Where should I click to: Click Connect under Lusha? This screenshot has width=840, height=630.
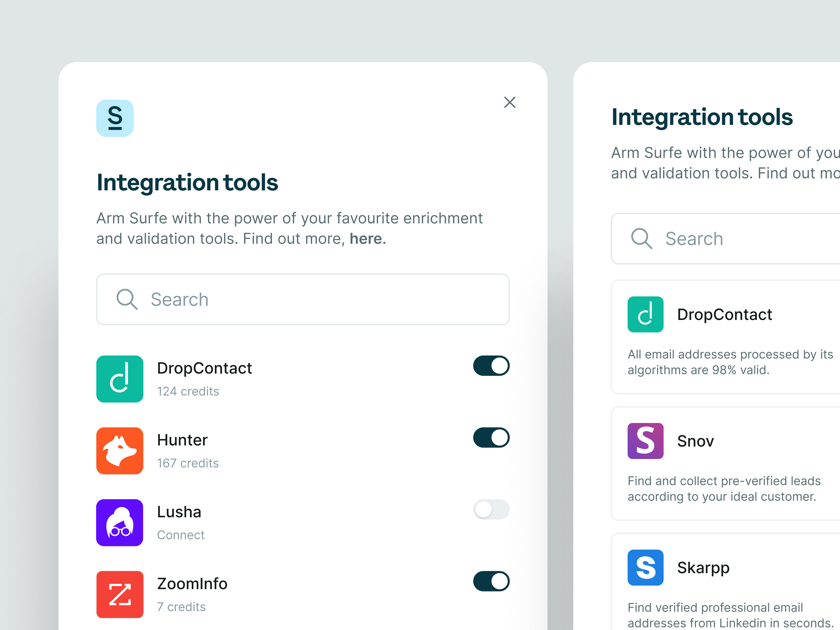181,535
